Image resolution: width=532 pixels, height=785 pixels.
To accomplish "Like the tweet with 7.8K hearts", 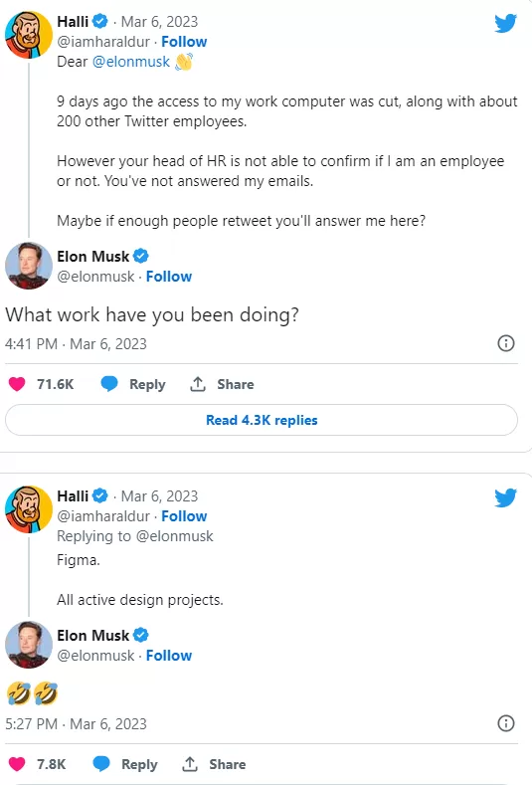I will [x=17, y=764].
